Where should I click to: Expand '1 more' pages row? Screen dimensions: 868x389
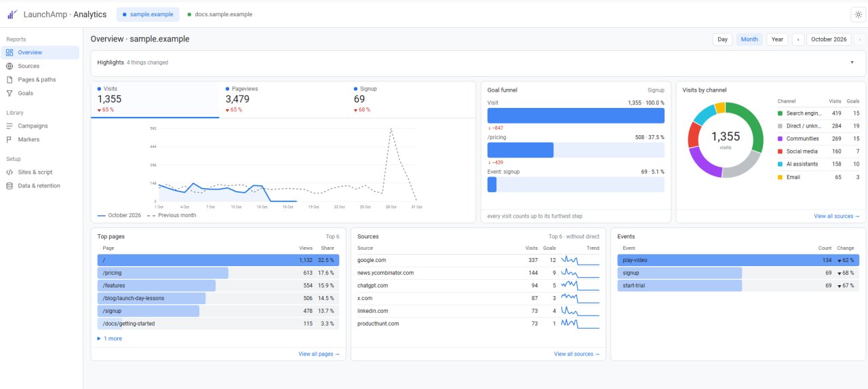coord(110,338)
